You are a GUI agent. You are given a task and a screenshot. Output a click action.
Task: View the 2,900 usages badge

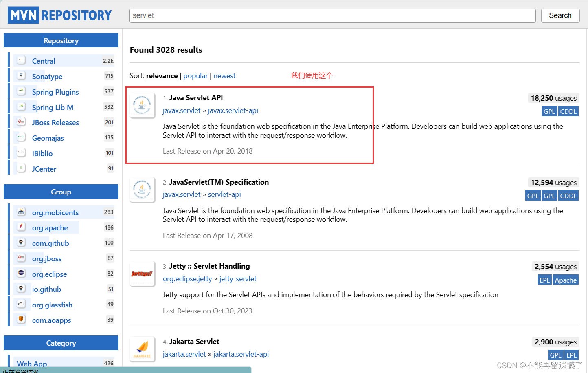pyautogui.click(x=556, y=342)
